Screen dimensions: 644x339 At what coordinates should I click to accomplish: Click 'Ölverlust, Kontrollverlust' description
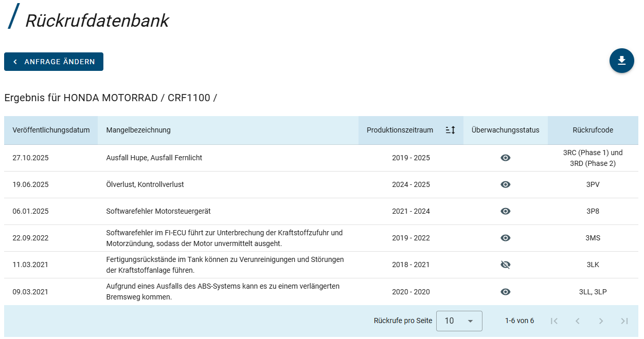click(x=145, y=184)
